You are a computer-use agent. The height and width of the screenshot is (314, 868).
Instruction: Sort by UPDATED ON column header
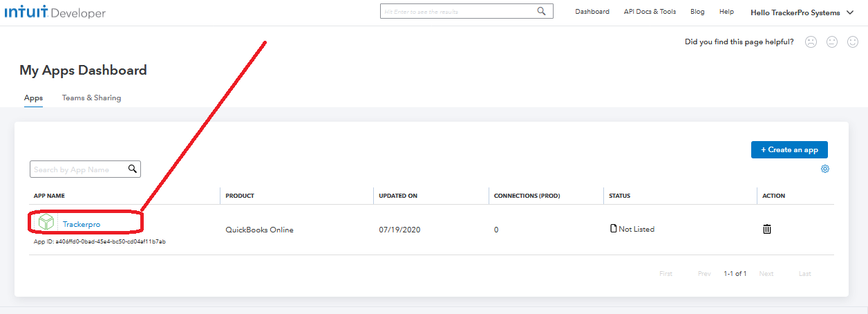pyautogui.click(x=398, y=196)
